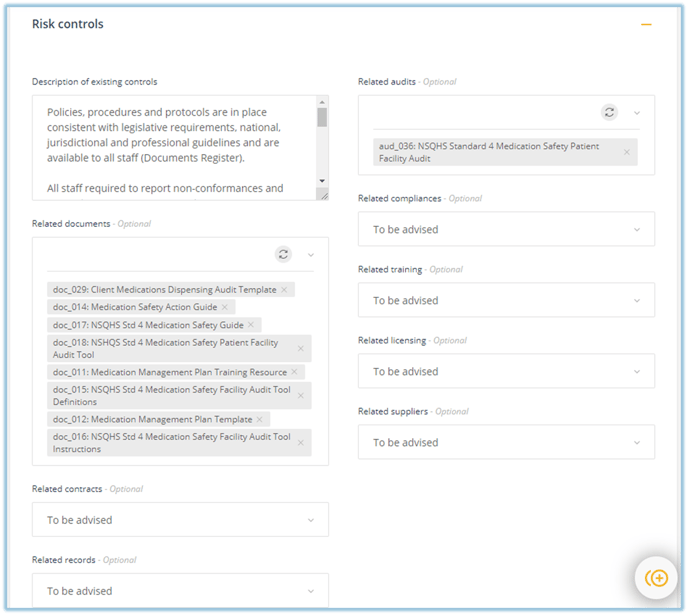This screenshot has width=688, height=615.
Task: Open the Related suppliers dropdown
Action: pyautogui.click(x=506, y=442)
